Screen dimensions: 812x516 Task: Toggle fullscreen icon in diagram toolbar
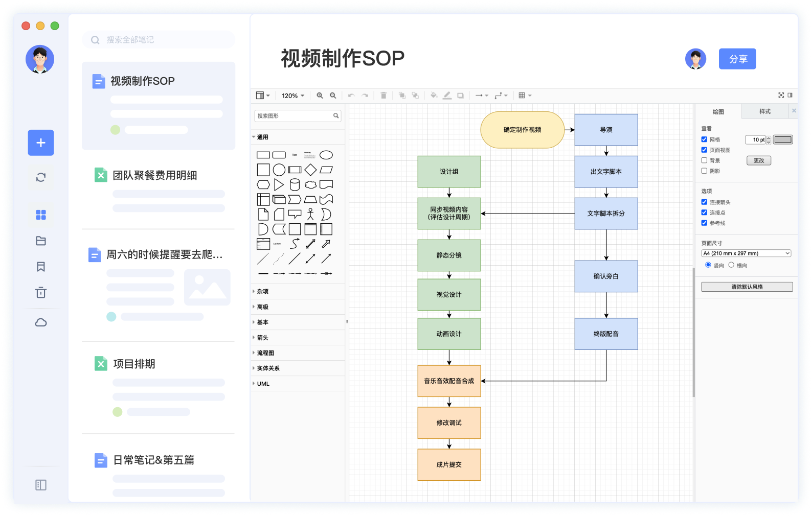tap(781, 95)
